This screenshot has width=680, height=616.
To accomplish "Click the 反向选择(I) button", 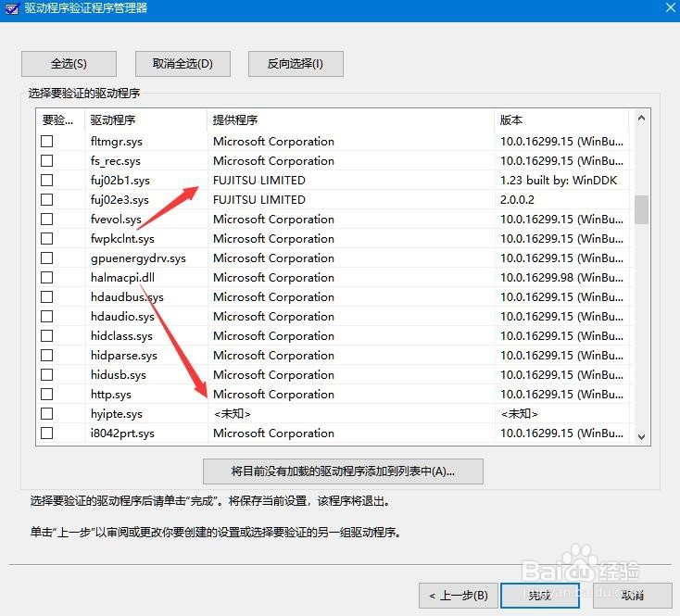I will tap(296, 64).
